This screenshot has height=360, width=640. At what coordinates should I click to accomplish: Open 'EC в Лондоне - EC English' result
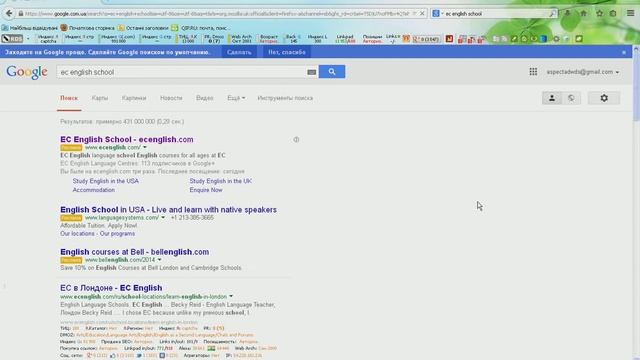[x=111, y=288]
